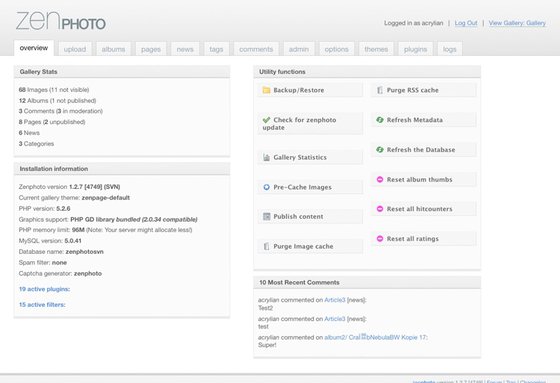
Task: Click the Publish content button
Action: [310, 217]
